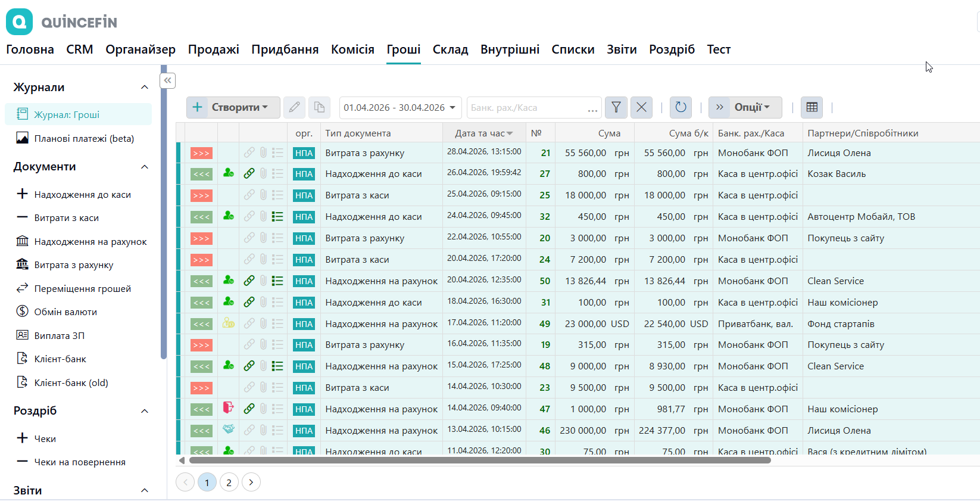Image resolution: width=980 pixels, height=501 pixels.
Task: Click the link icon in row 27
Action: [249, 173]
